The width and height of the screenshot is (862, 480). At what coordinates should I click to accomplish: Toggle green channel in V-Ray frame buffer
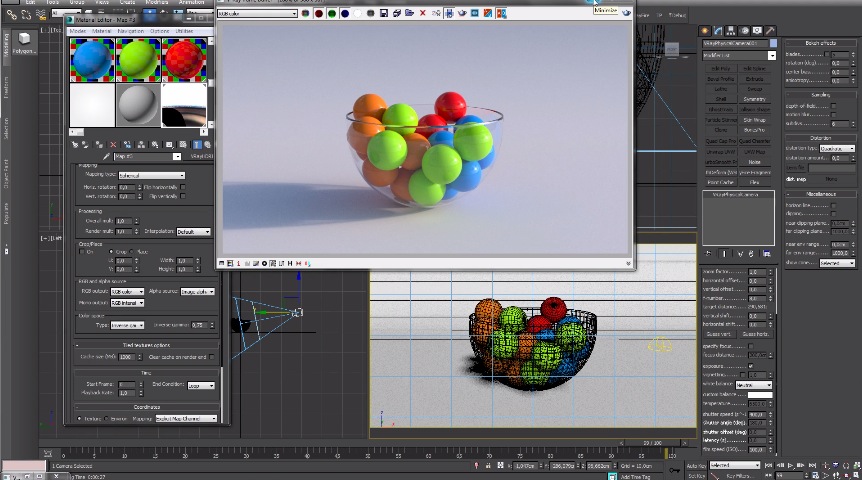pos(332,14)
